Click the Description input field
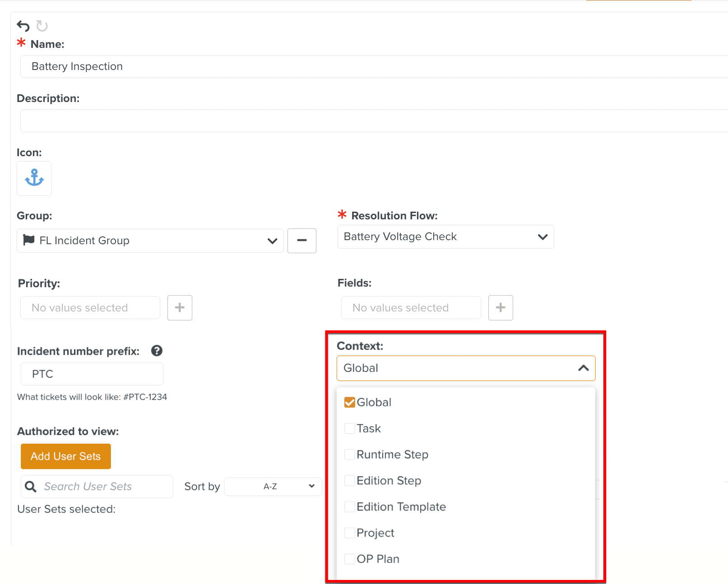 pos(374,121)
